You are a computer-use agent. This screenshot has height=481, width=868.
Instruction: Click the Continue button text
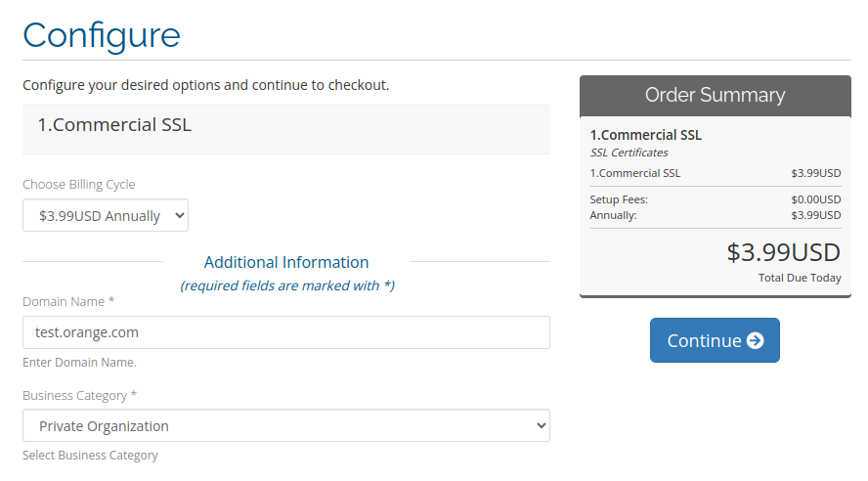(x=704, y=340)
